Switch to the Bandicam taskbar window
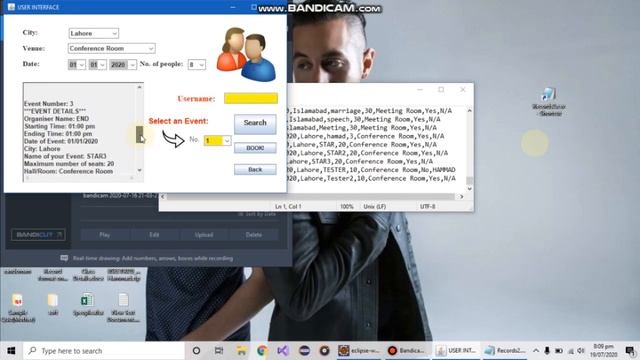The image size is (640, 360). pos(407,351)
